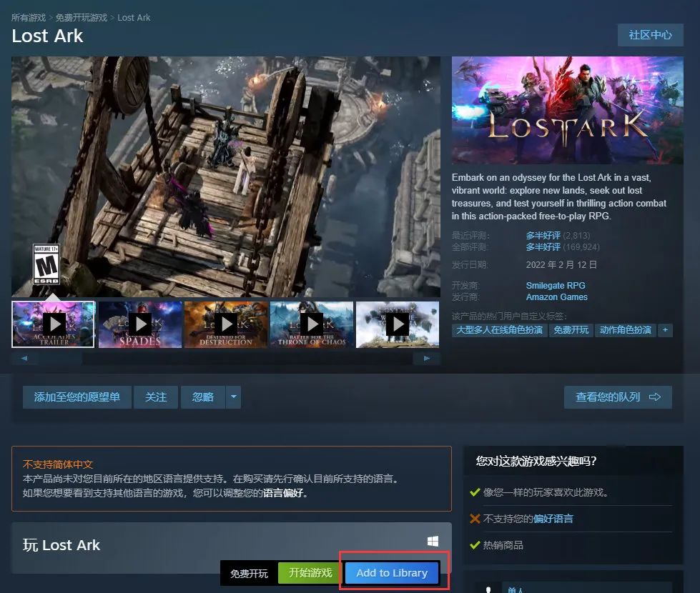Click the Add to Library button
This screenshot has width=700, height=593.
tap(392, 573)
